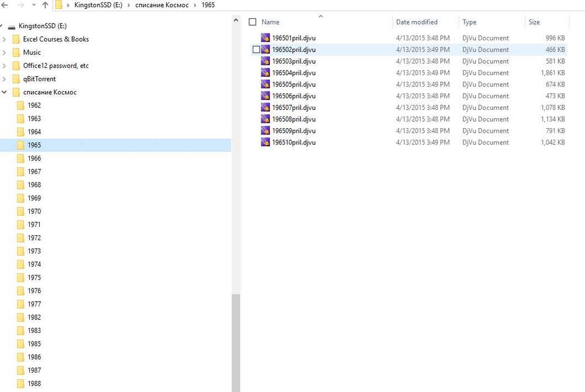Screen dimensions: 585x392
Task: Select the Music folder in tree
Action: pyautogui.click(x=32, y=52)
